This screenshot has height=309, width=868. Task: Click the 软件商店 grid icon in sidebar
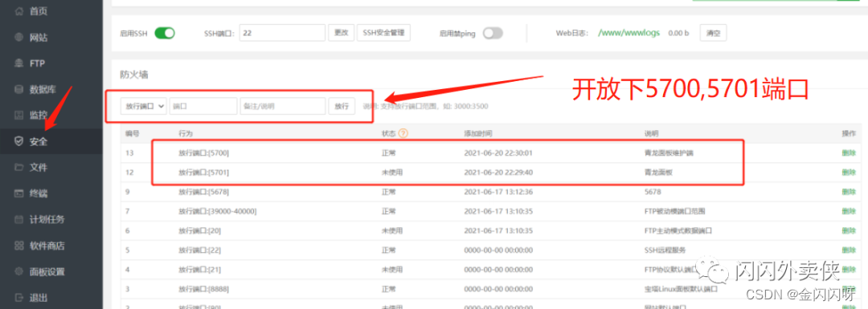click(18, 246)
